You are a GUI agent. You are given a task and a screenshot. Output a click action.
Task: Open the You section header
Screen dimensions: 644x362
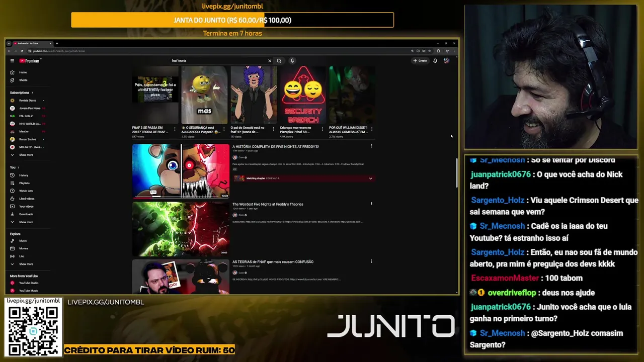pos(14,167)
